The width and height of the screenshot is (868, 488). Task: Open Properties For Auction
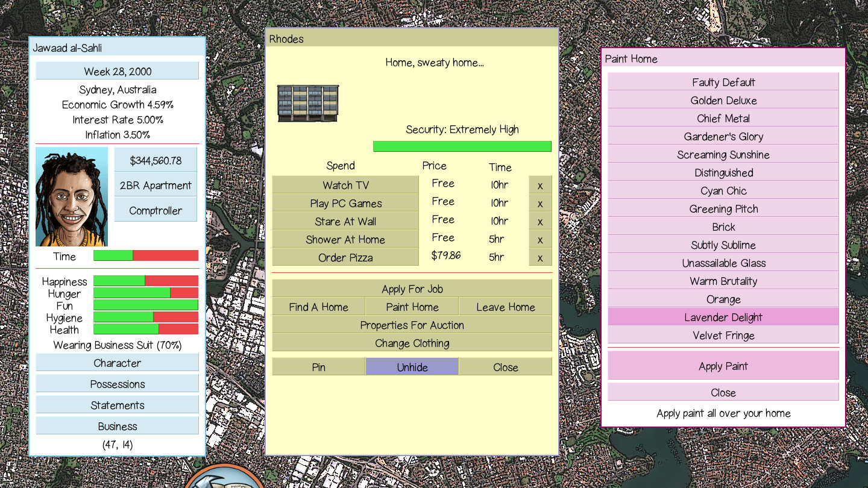(412, 325)
